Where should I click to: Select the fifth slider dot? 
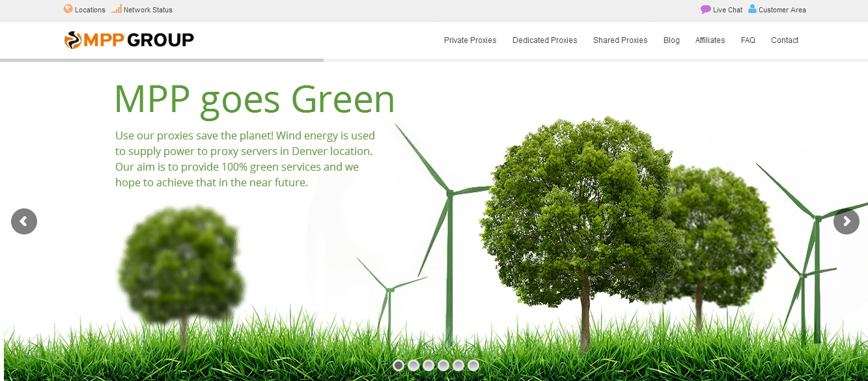pos(458,365)
